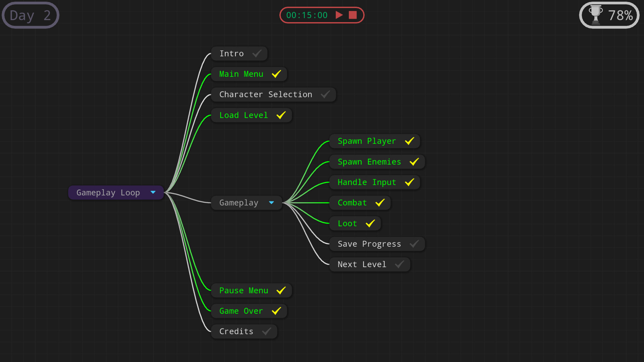Select the Game Over node label
This screenshot has height=362, width=644.
(x=241, y=311)
